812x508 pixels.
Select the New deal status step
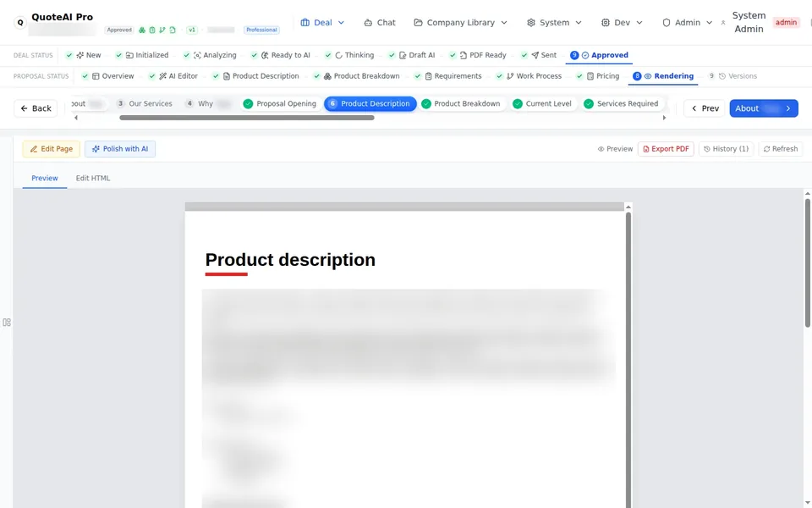click(x=84, y=55)
